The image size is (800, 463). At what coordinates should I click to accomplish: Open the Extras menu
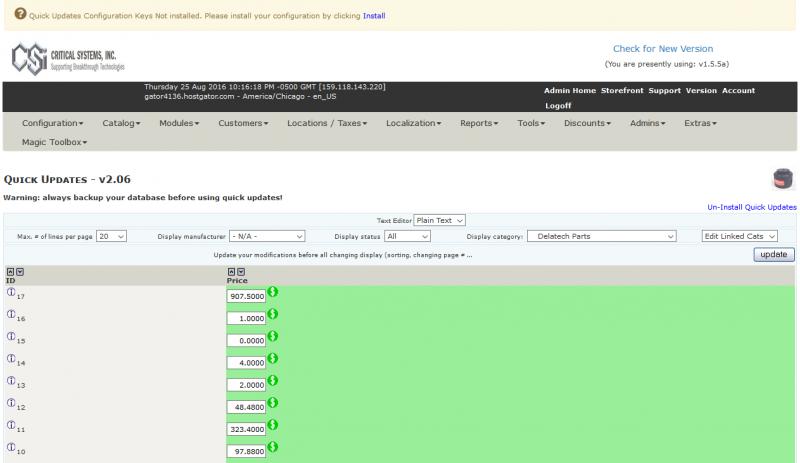click(x=701, y=123)
